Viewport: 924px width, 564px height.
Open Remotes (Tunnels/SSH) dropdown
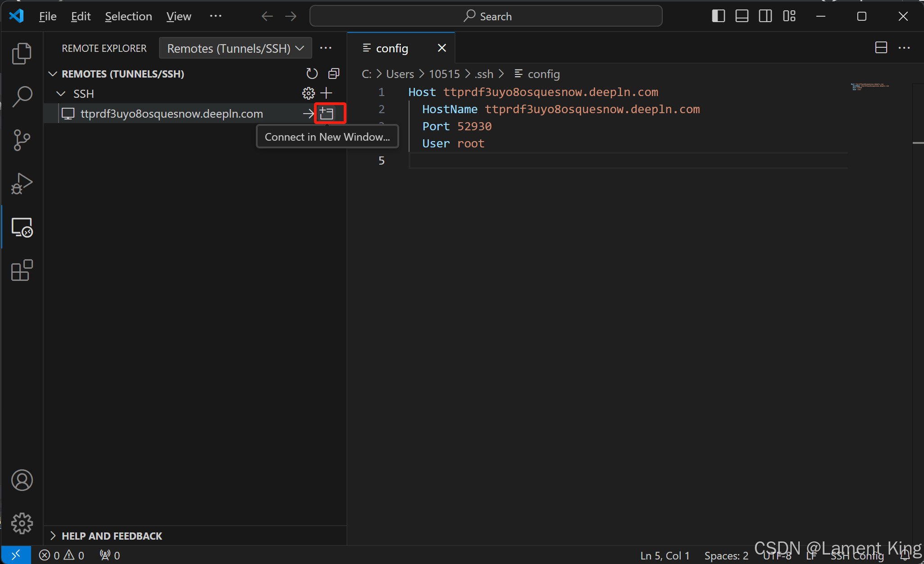tap(235, 48)
